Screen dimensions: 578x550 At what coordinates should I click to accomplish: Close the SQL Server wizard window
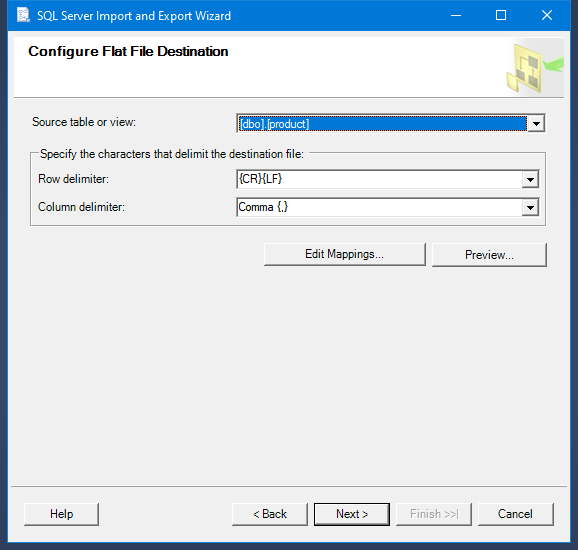pos(547,15)
